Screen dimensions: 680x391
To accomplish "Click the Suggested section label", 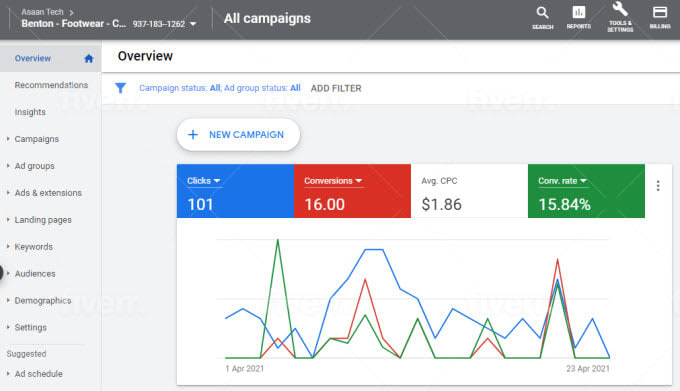I will [x=26, y=354].
